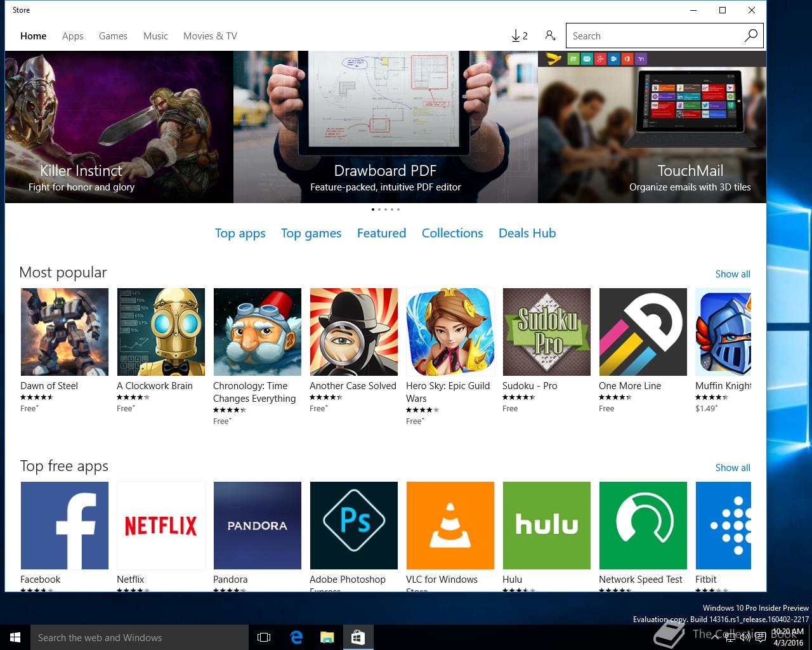Click the One More Line title text

pyautogui.click(x=630, y=386)
